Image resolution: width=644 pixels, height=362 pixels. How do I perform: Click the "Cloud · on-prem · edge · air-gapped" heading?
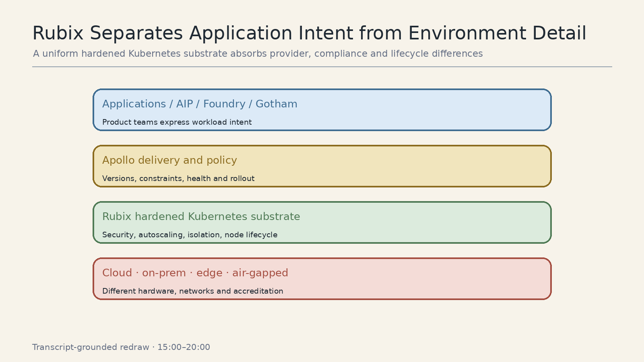[x=195, y=273]
